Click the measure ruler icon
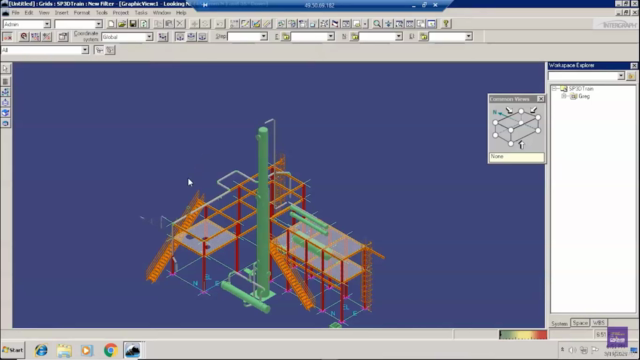640x360 pixels. pyautogui.click(x=267, y=24)
